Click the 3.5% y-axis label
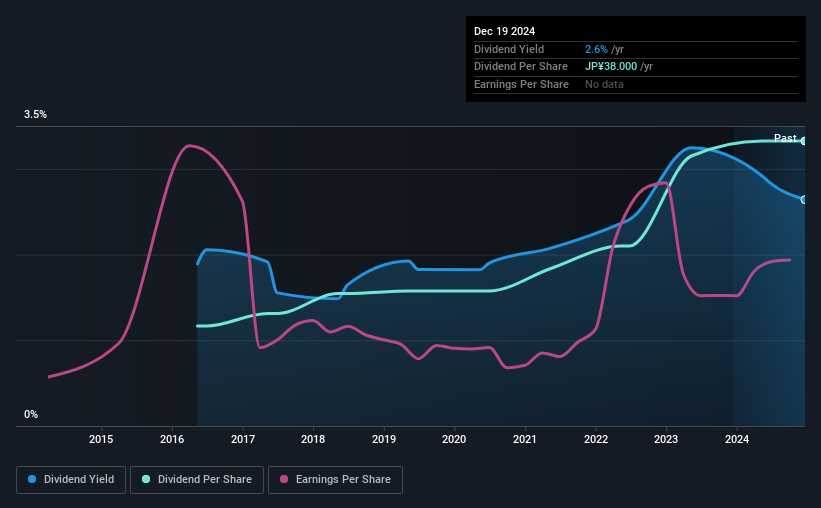This screenshot has width=821, height=508. tap(35, 114)
